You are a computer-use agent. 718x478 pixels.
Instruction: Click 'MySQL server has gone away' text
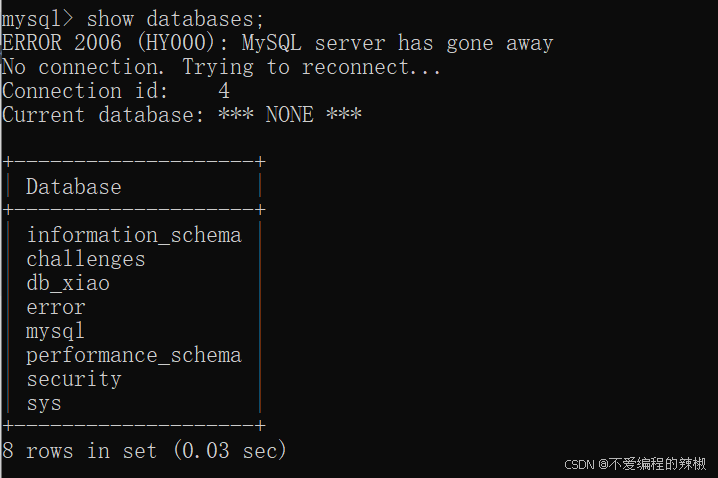pyautogui.click(x=397, y=43)
